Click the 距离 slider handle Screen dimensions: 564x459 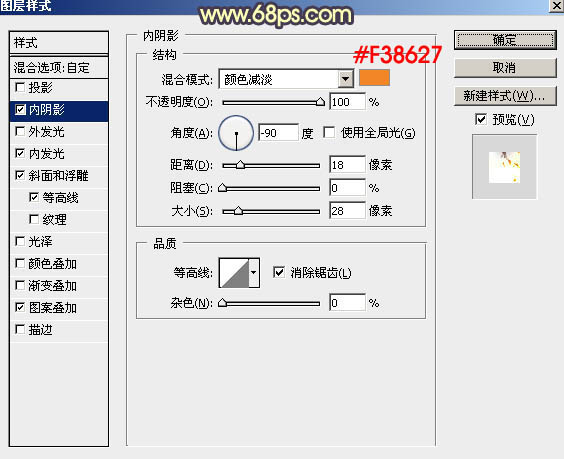coord(240,165)
